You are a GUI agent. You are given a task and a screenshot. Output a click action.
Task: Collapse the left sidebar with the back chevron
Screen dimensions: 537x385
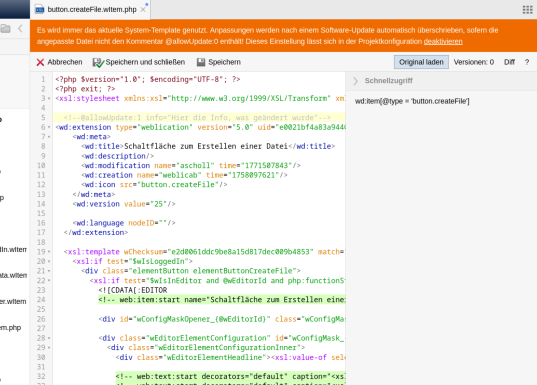click(x=20, y=29)
